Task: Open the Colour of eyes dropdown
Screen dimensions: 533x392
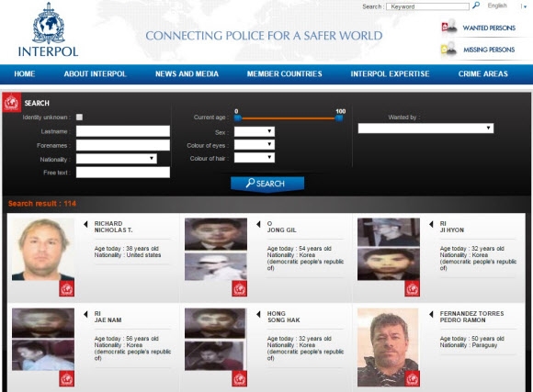Action: (x=255, y=144)
